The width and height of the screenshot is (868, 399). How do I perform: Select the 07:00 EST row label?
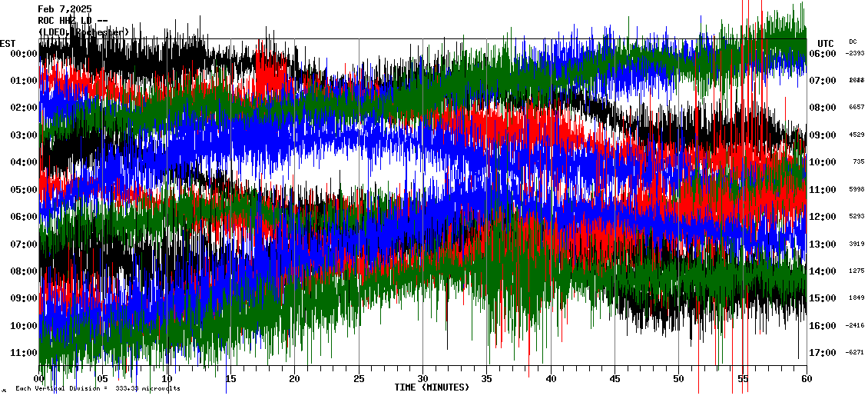tap(25, 244)
